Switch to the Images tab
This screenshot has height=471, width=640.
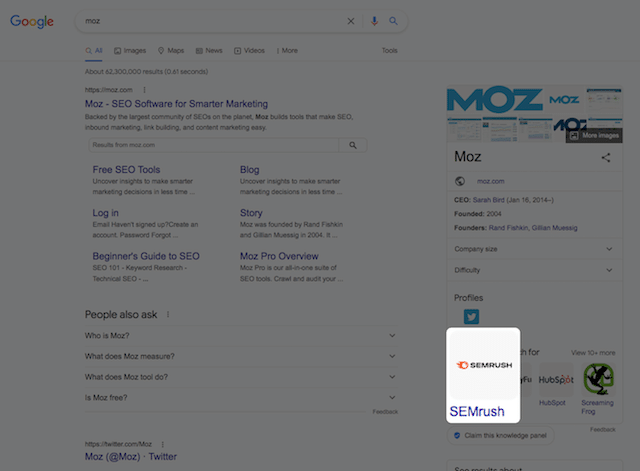coord(130,50)
